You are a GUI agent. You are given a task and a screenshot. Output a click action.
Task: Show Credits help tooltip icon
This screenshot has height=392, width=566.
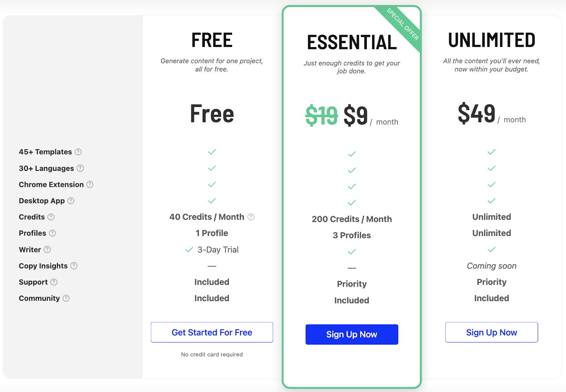click(x=51, y=217)
